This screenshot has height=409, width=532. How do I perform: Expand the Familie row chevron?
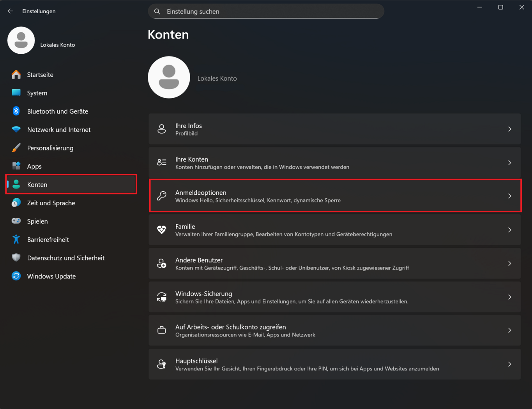[x=509, y=230]
